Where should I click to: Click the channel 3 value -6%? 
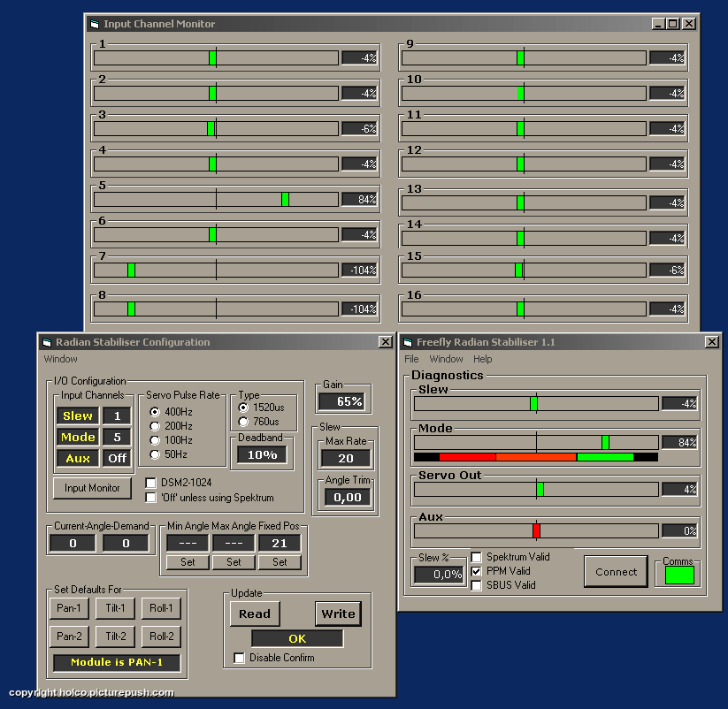pyautogui.click(x=359, y=128)
